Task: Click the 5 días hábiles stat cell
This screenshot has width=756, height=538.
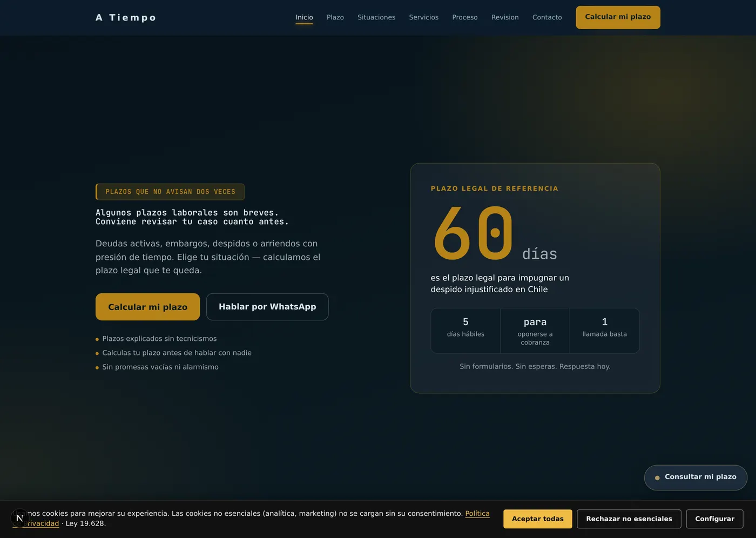Action: pyautogui.click(x=465, y=331)
